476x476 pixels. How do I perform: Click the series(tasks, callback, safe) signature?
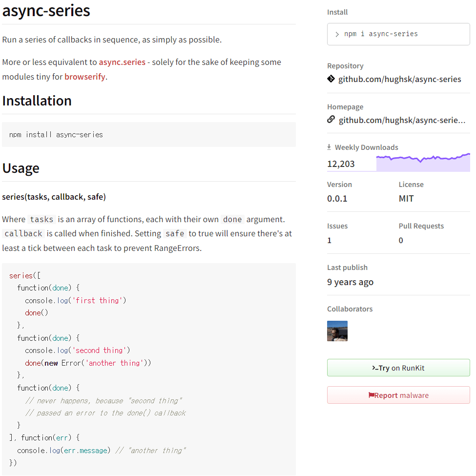click(x=54, y=197)
